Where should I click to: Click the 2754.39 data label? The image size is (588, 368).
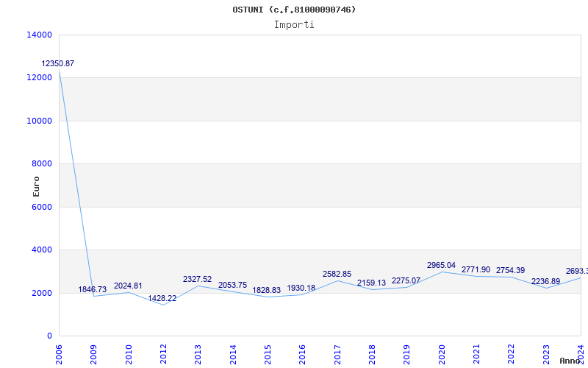(x=510, y=270)
